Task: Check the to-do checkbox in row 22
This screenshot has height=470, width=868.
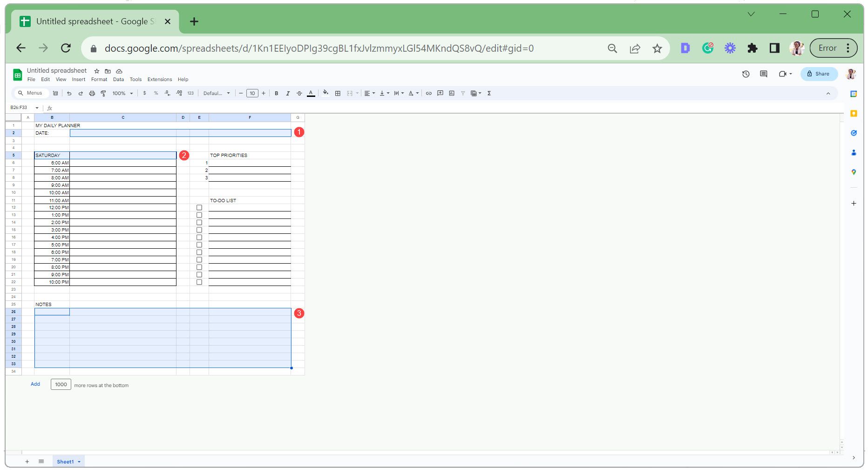Action: click(x=199, y=282)
